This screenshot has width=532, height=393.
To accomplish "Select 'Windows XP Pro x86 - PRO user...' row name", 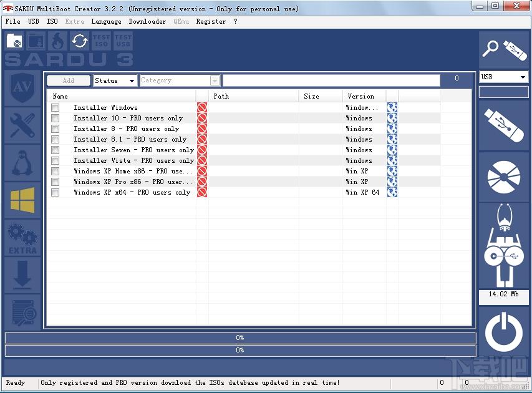I will point(133,182).
